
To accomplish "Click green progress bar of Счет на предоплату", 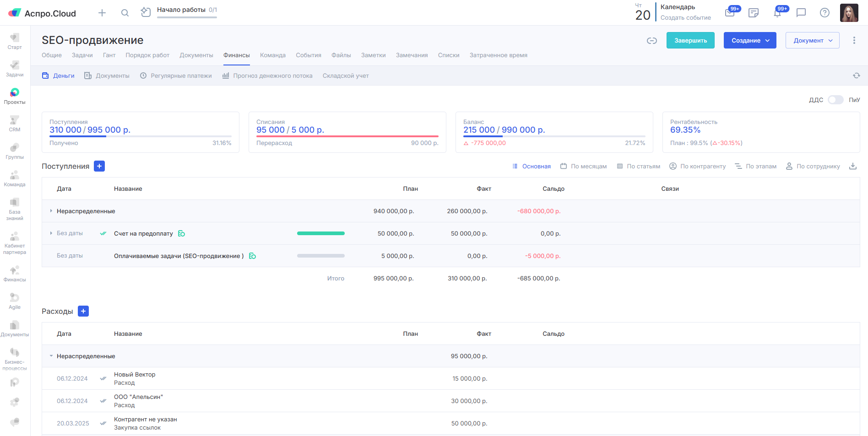I will pos(320,233).
